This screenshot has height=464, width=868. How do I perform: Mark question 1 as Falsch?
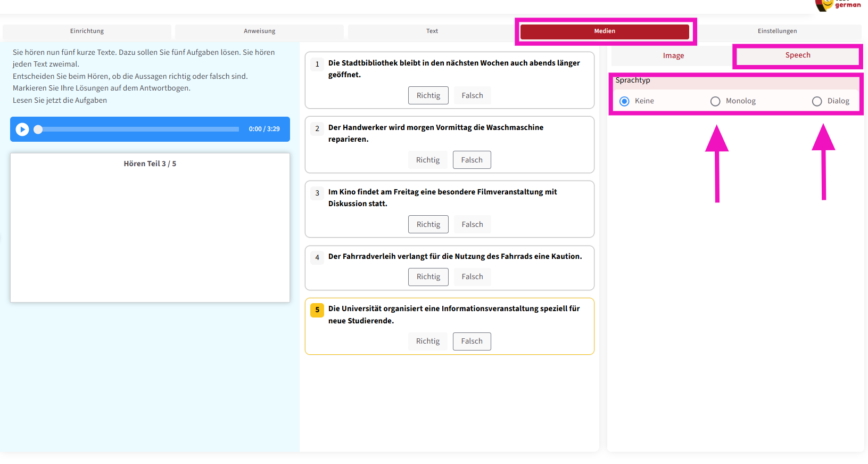(472, 96)
